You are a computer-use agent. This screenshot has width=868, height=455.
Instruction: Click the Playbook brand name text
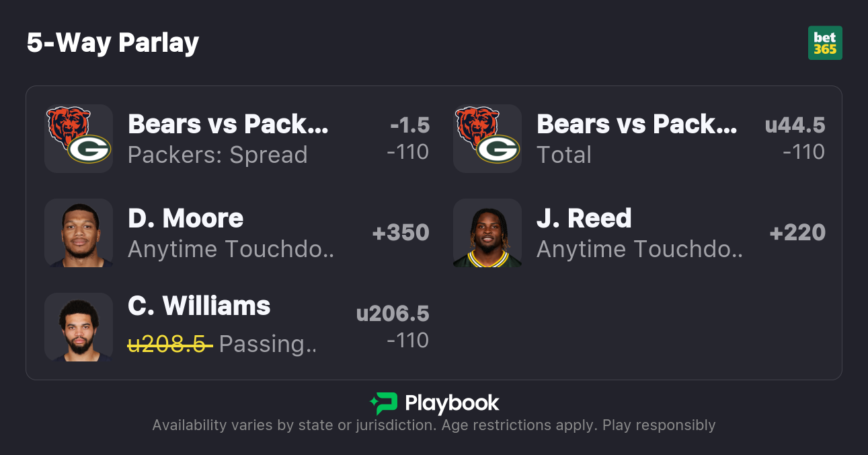[452, 403]
